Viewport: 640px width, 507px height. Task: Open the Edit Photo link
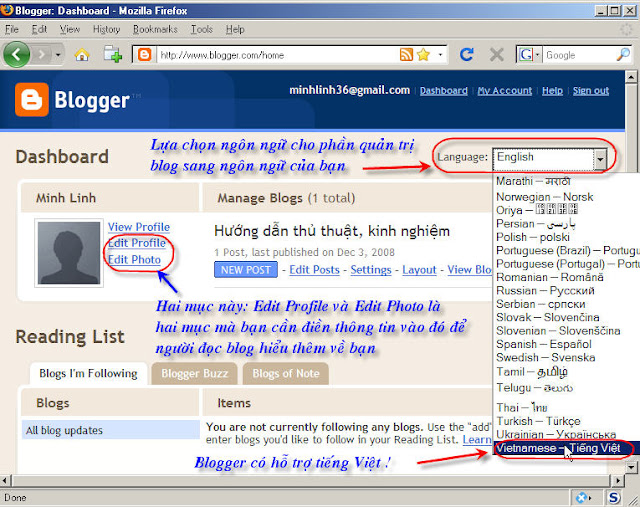coord(134,260)
